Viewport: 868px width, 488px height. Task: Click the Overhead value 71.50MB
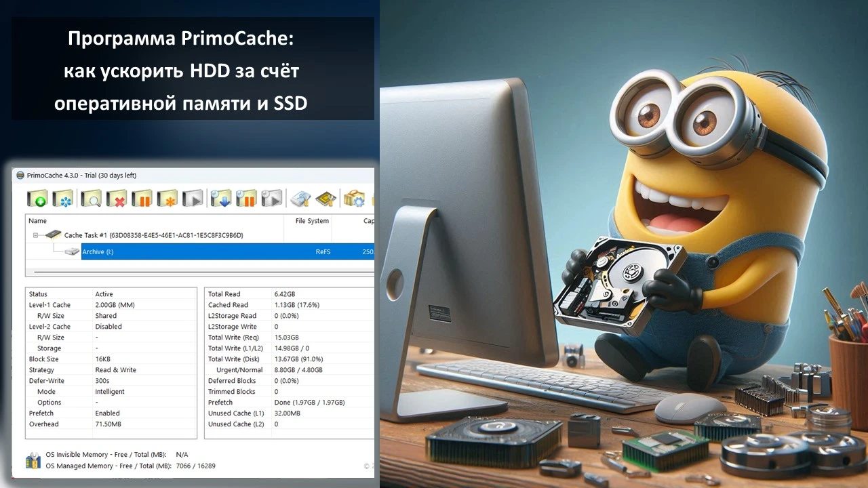point(108,424)
